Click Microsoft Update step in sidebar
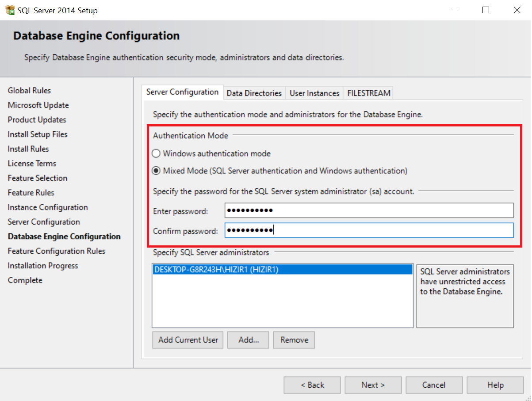 pos(38,105)
